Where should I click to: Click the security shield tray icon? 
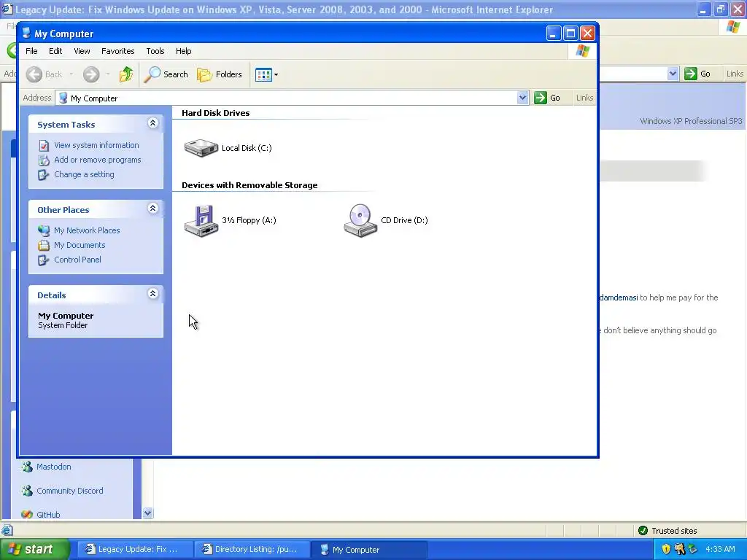666,549
